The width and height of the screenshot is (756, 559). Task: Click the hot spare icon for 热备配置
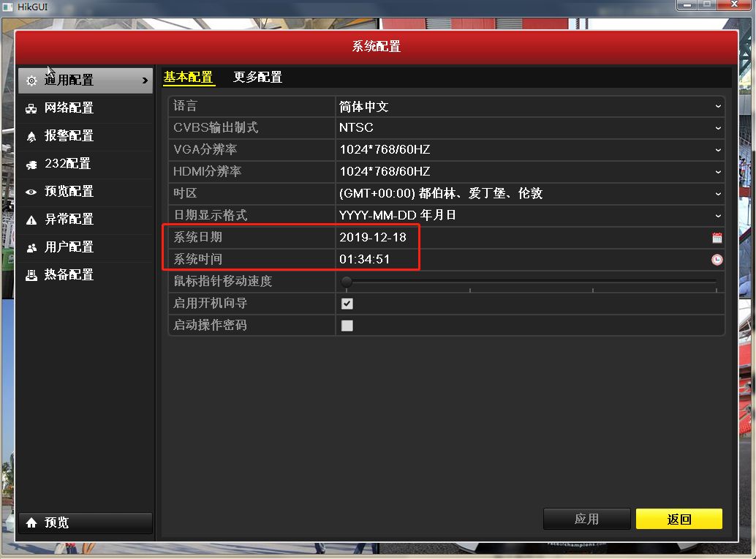tap(31, 275)
